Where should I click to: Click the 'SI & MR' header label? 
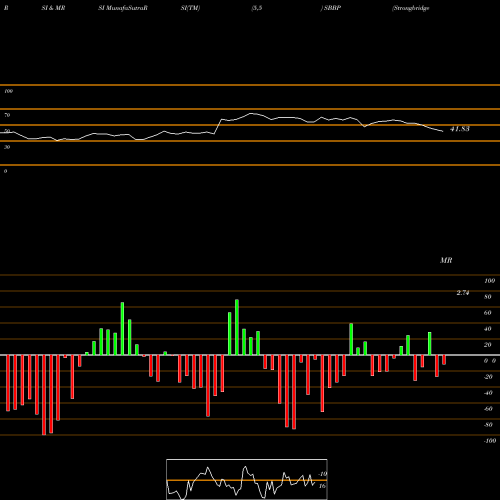[53, 8]
